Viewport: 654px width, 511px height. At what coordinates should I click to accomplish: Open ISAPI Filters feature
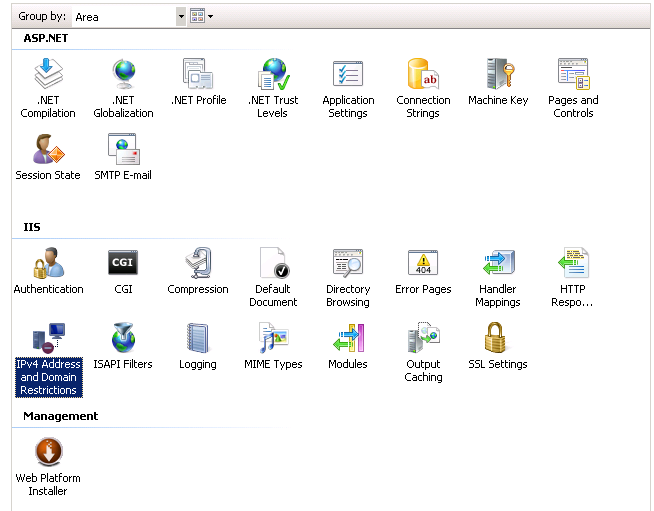tap(123, 346)
